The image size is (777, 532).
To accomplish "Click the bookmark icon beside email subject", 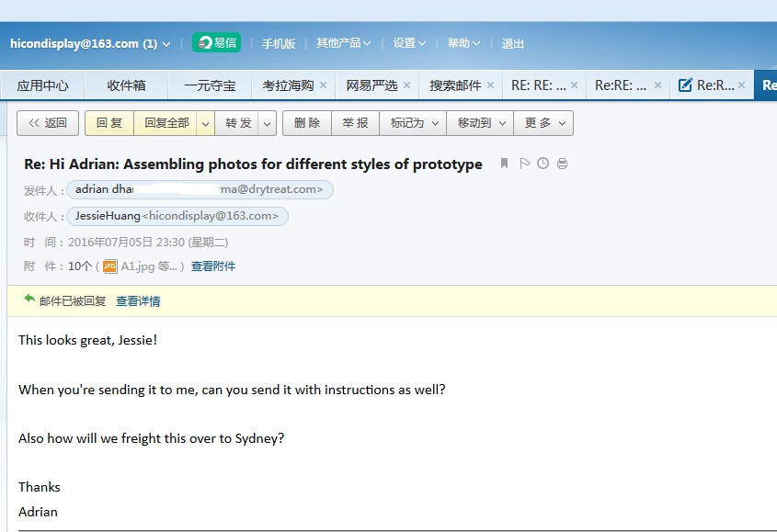I will coord(505,164).
